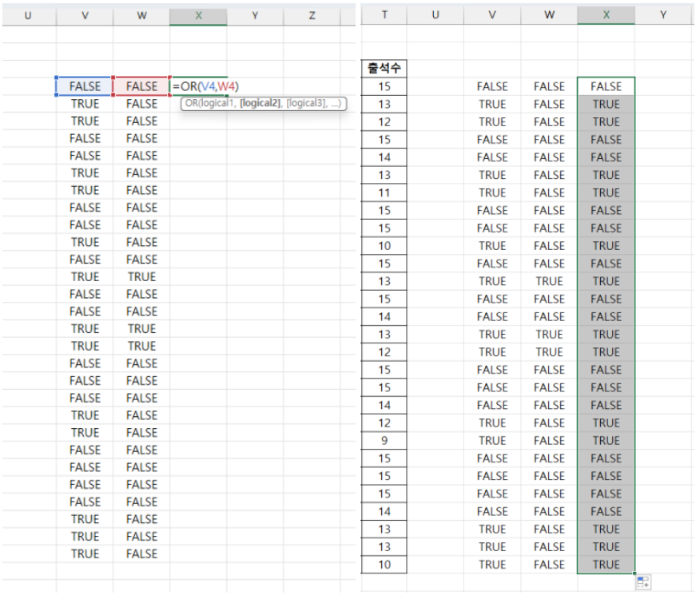This screenshot has width=700, height=595.
Task: Click the OR function name in the tooltip
Action: [191, 104]
